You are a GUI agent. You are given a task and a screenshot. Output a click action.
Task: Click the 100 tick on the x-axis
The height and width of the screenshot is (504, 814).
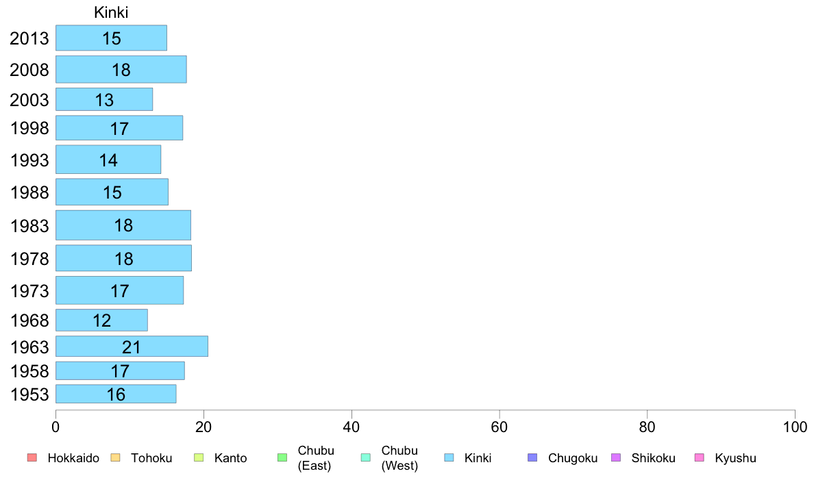click(x=795, y=427)
